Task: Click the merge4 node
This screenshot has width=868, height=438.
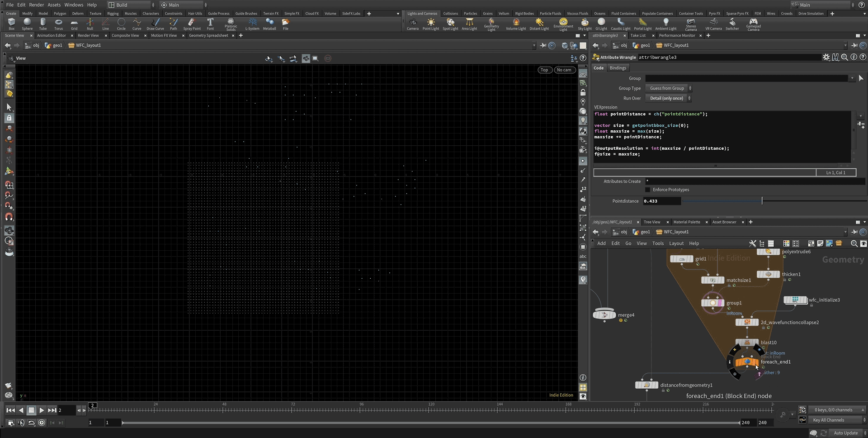Action: click(x=604, y=315)
